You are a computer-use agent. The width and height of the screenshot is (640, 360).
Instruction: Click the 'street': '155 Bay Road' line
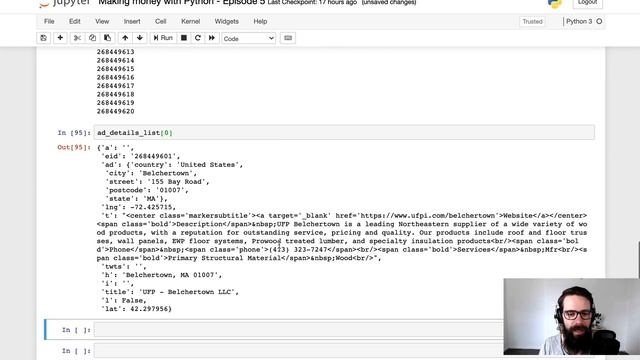coord(157,182)
